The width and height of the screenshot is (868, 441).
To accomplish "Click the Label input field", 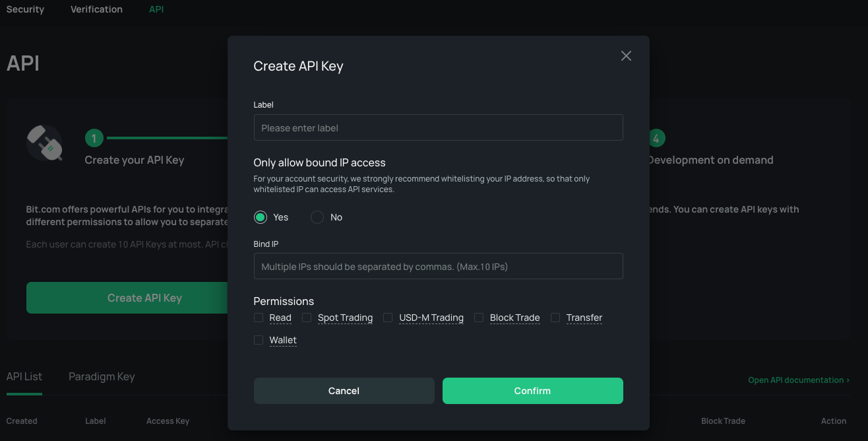I will point(438,127).
